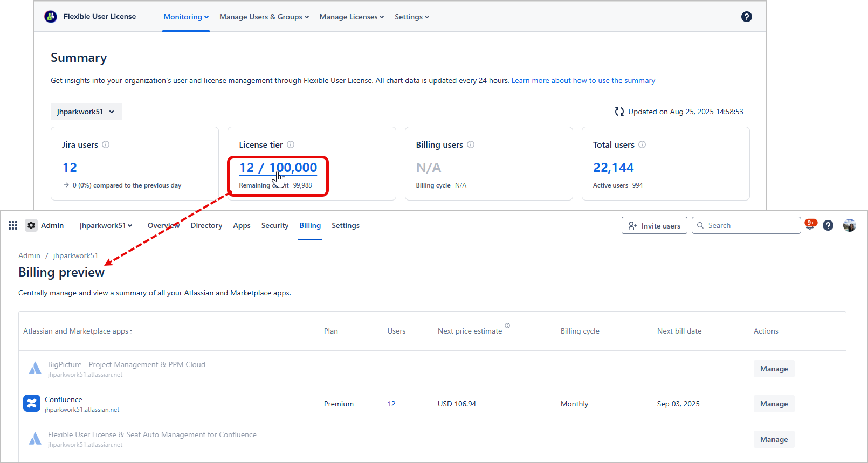
Task: Click Invite users button
Action: pos(654,226)
